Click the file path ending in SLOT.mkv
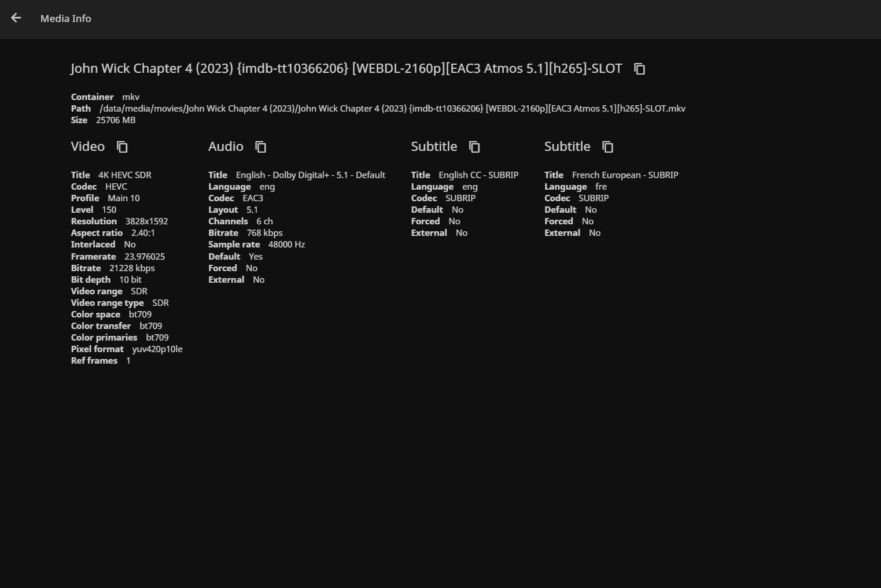Screen dimensions: 881x588 point(392,109)
